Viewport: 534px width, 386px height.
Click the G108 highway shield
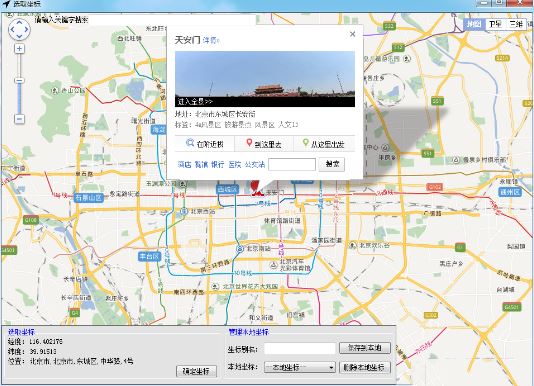[x=31, y=220]
